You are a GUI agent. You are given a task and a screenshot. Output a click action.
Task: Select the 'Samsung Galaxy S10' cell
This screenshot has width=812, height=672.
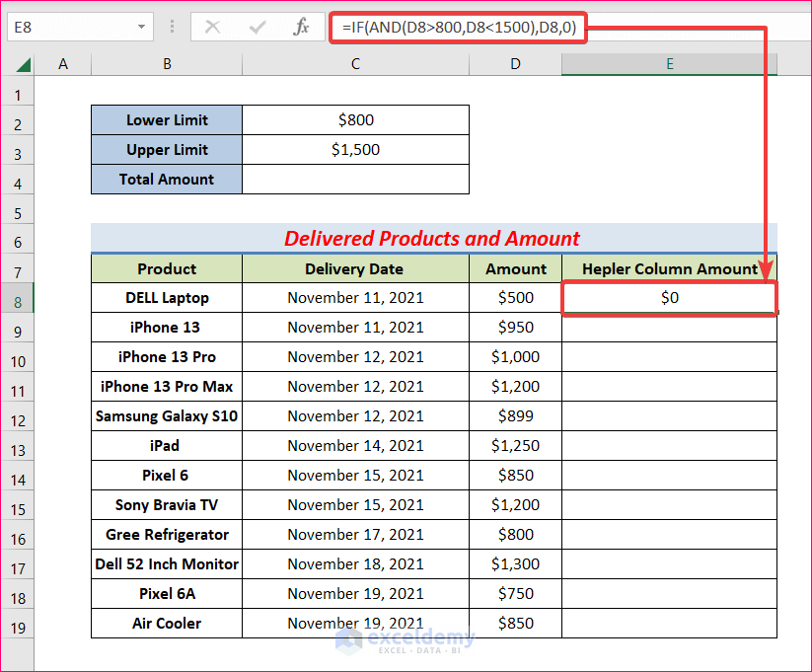click(167, 415)
